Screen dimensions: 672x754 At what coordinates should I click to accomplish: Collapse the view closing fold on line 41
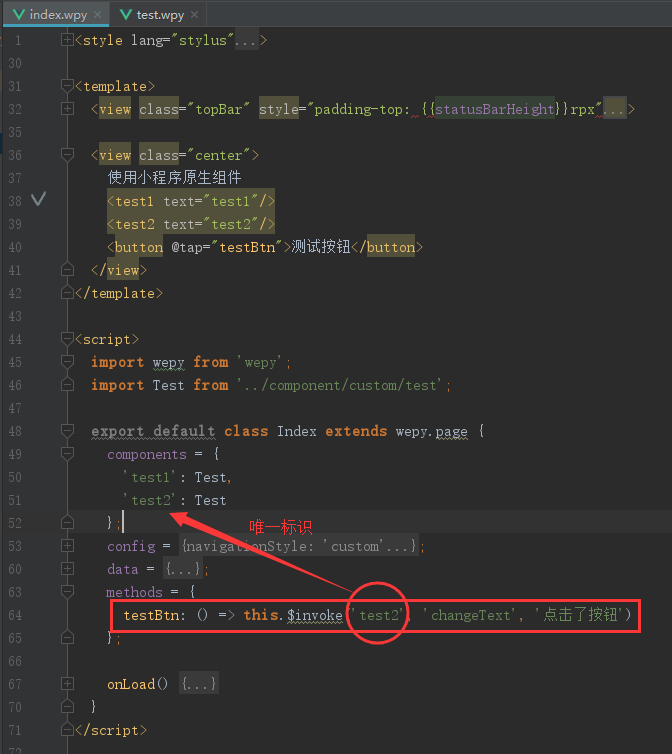tap(67, 270)
